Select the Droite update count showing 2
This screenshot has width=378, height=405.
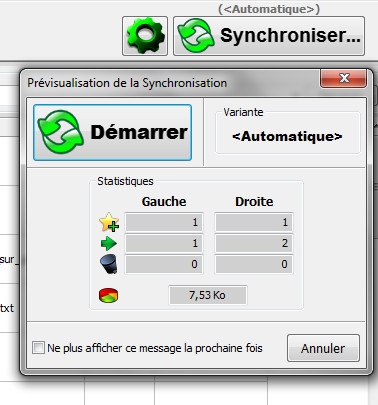point(254,243)
